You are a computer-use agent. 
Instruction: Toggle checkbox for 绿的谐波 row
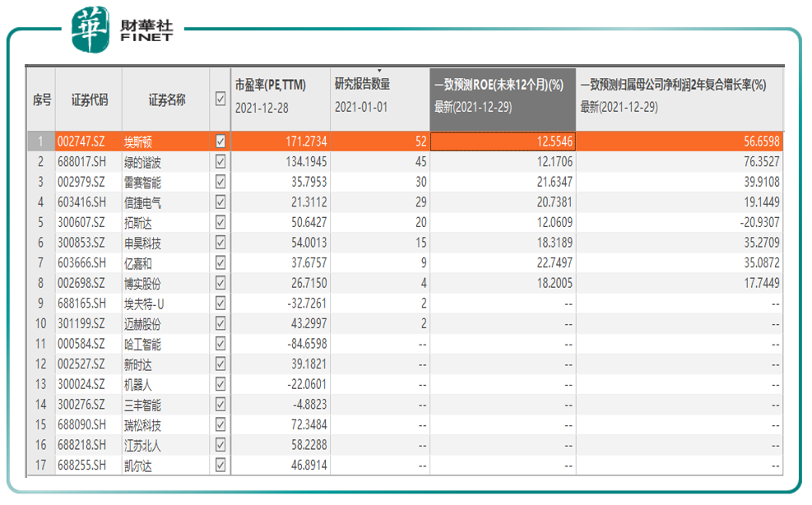click(220, 161)
